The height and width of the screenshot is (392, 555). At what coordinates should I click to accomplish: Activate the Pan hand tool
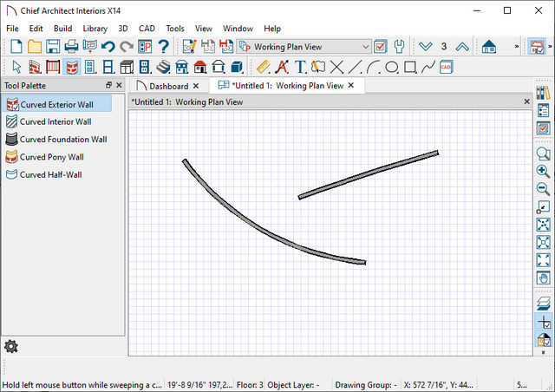(544, 278)
